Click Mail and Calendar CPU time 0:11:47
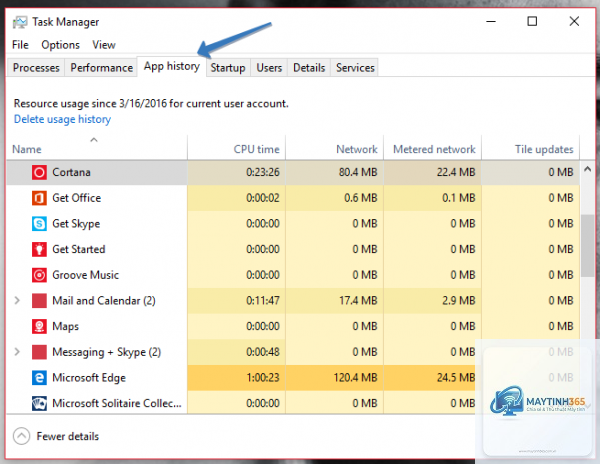This screenshot has width=600, height=464. (x=262, y=301)
